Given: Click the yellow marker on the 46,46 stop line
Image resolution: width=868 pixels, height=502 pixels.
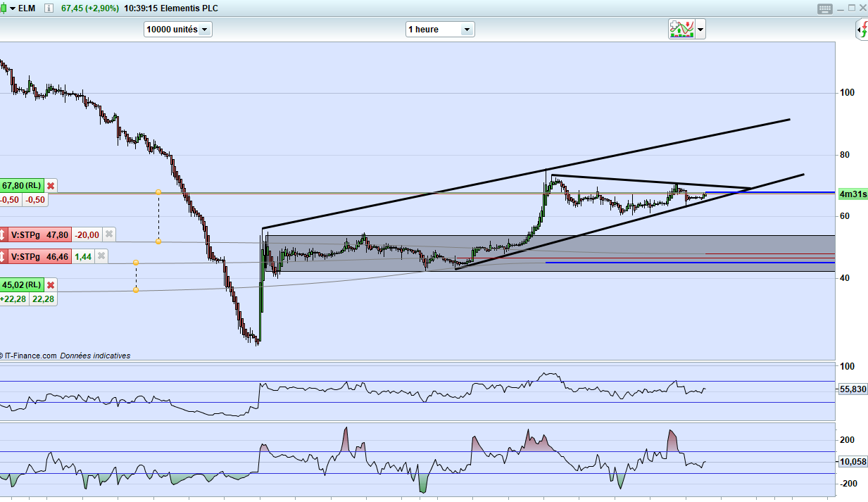Looking at the screenshot, I should [x=136, y=263].
